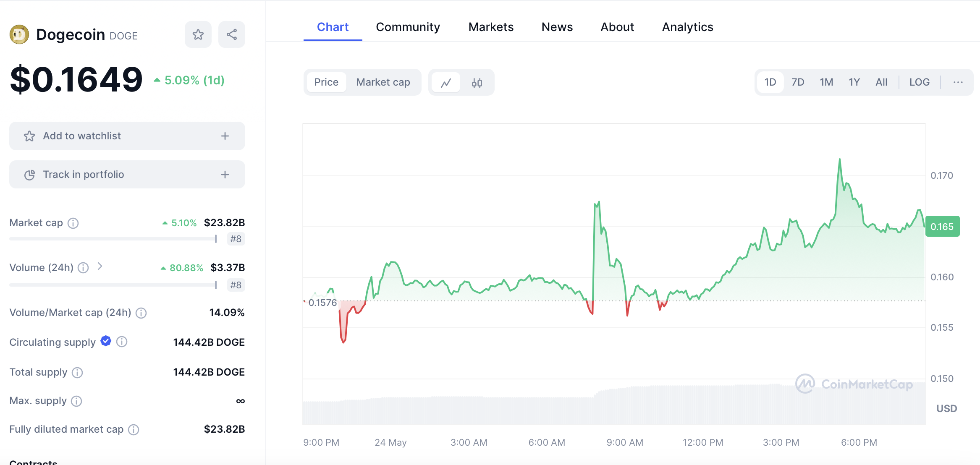Open the Community tab
Viewport: 980px width, 465px height.
[408, 27]
